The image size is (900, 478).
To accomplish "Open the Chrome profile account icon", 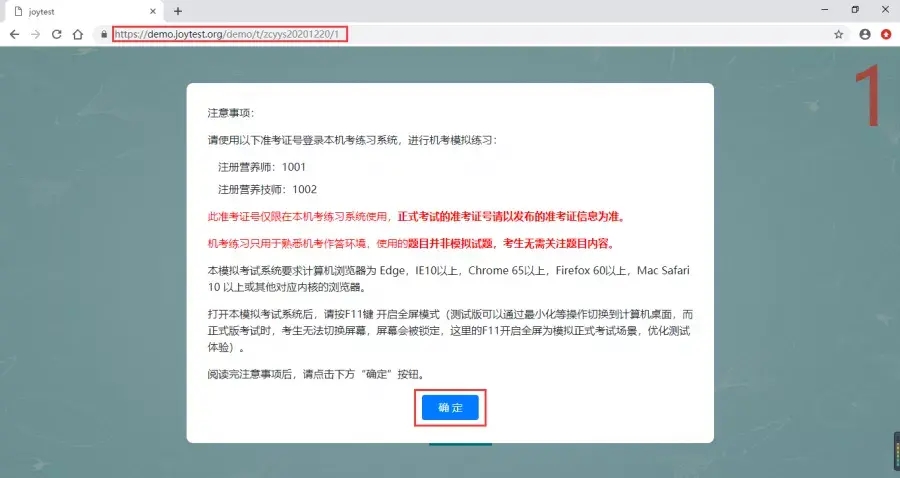I will pyautogui.click(x=864, y=34).
